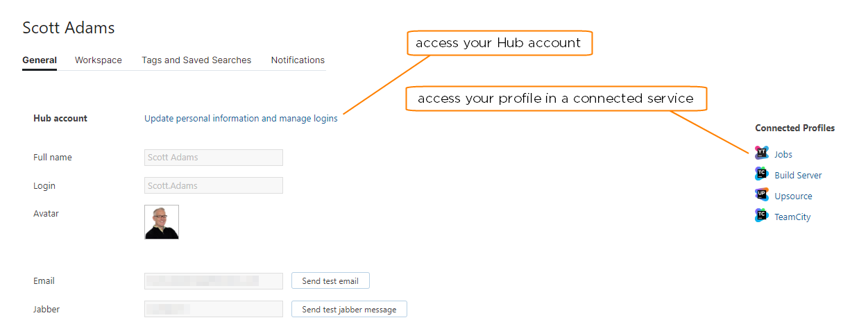Open the Jobs connected profile link

click(x=783, y=155)
